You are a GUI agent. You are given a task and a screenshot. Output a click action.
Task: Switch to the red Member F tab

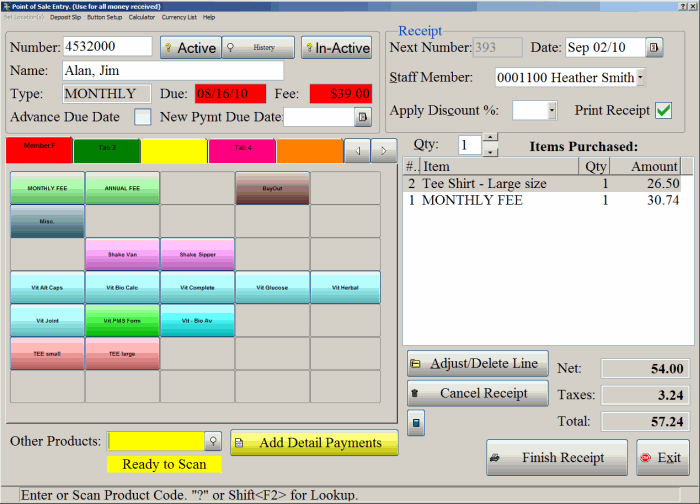(x=39, y=150)
